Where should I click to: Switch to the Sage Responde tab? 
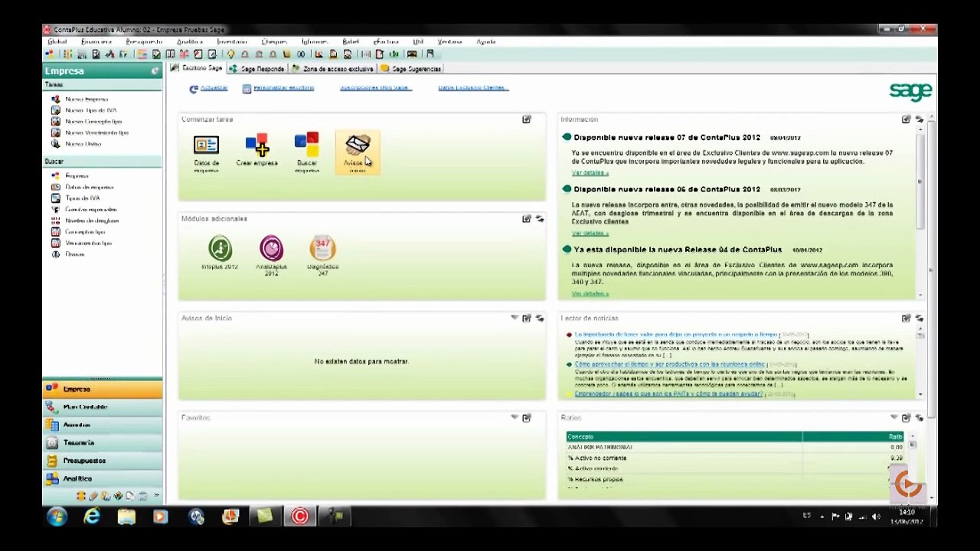pos(257,69)
